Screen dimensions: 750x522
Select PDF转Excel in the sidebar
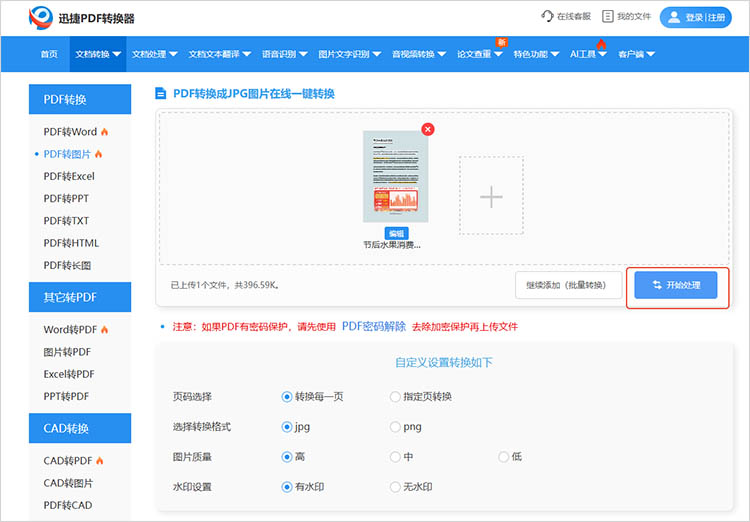69,176
